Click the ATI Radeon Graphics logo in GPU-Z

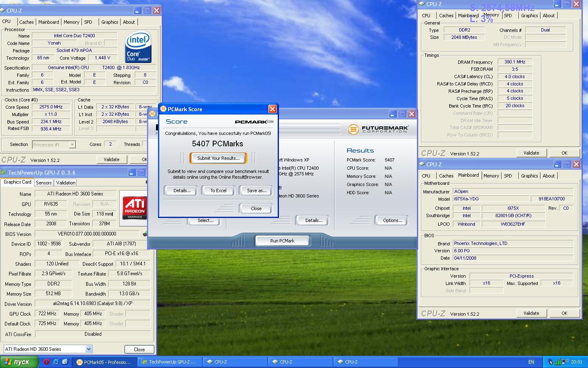coord(135,208)
